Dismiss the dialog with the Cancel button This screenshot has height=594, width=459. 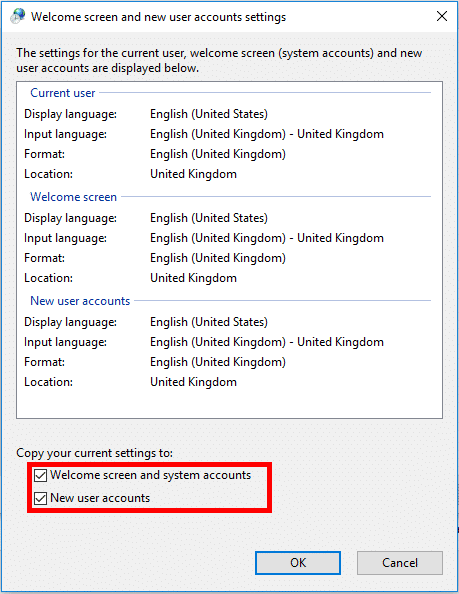(x=400, y=563)
